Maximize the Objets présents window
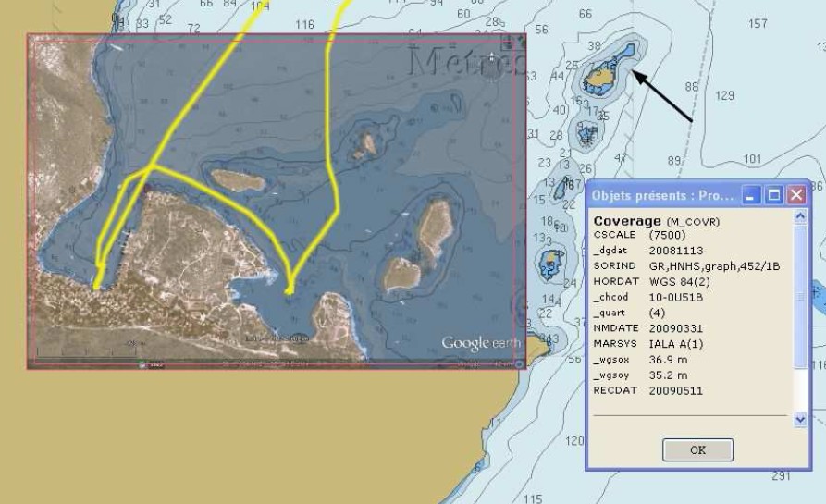The height and width of the screenshot is (504, 826). (x=773, y=195)
